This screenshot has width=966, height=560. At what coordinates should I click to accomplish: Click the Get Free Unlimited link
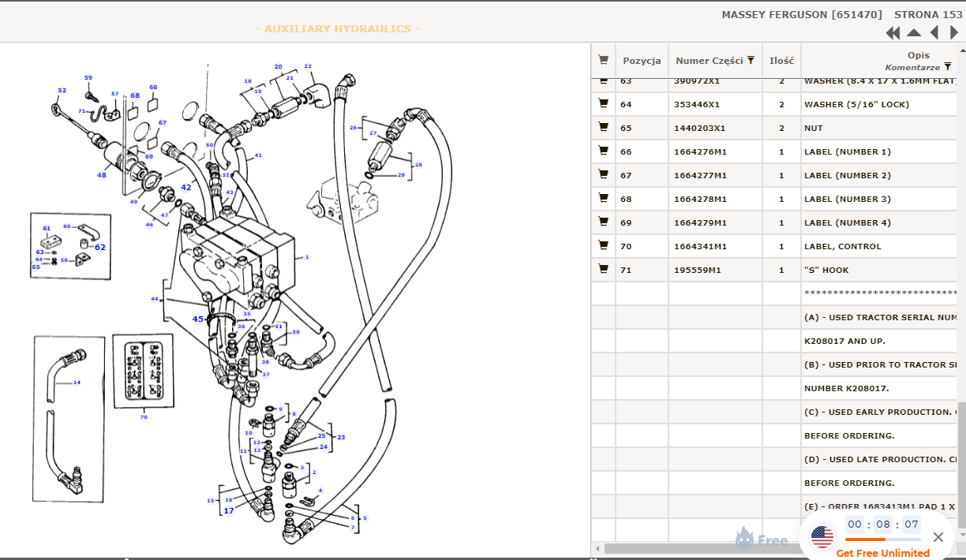(x=882, y=553)
